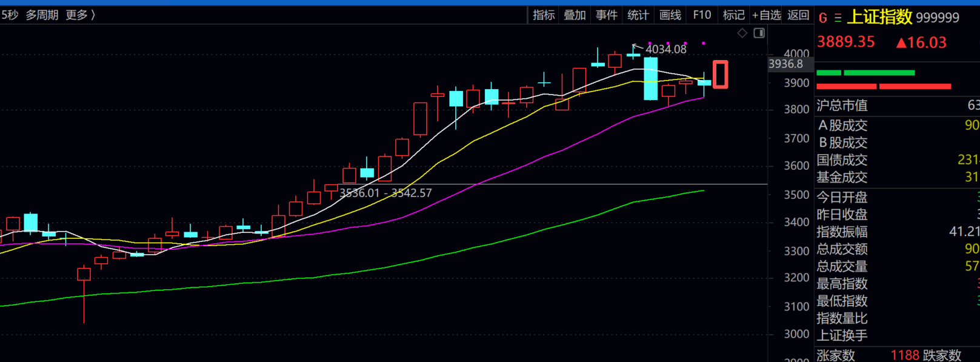Open the 统计 statistics tool
980x362 pixels.
[638, 15]
